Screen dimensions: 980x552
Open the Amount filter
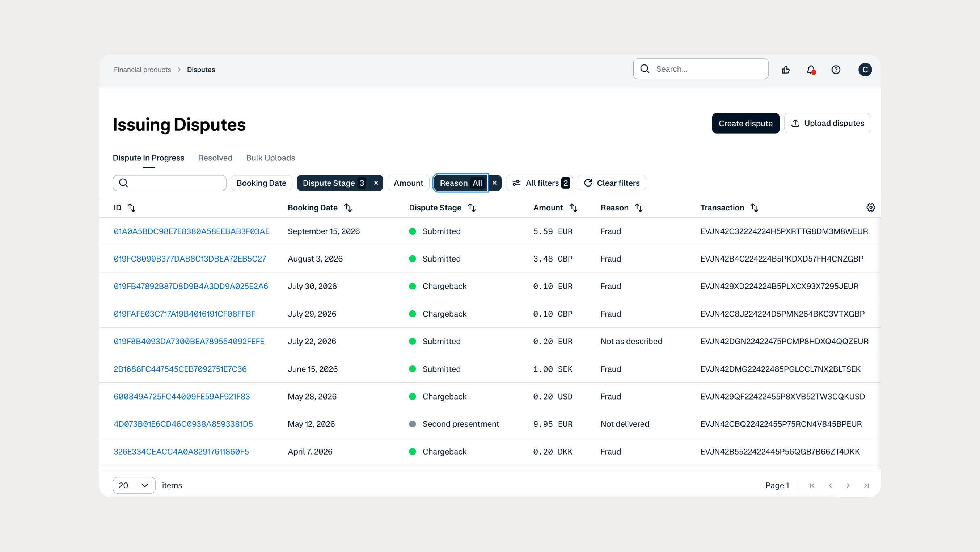tap(408, 183)
